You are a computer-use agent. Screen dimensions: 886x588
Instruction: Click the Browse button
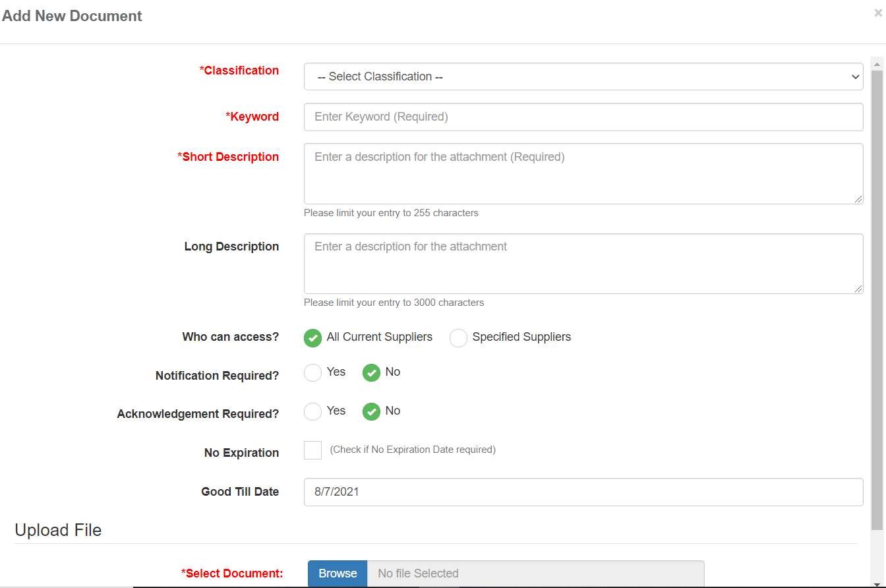coord(338,573)
